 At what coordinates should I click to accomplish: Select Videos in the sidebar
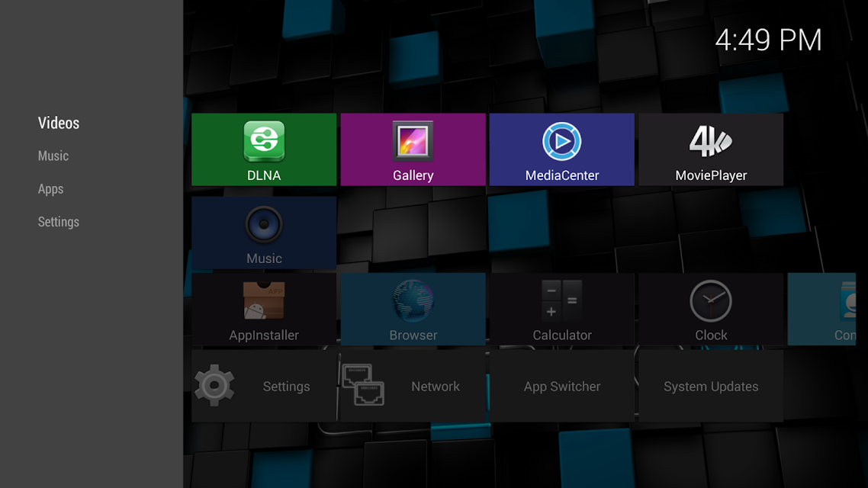pyautogui.click(x=59, y=123)
